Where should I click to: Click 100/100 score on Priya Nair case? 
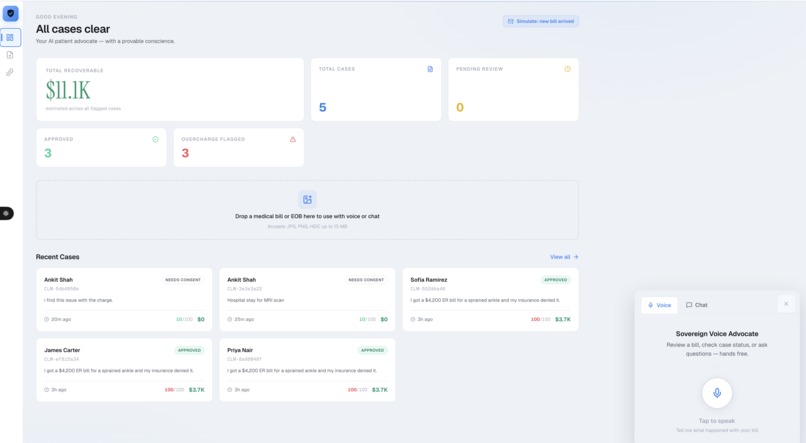357,390
